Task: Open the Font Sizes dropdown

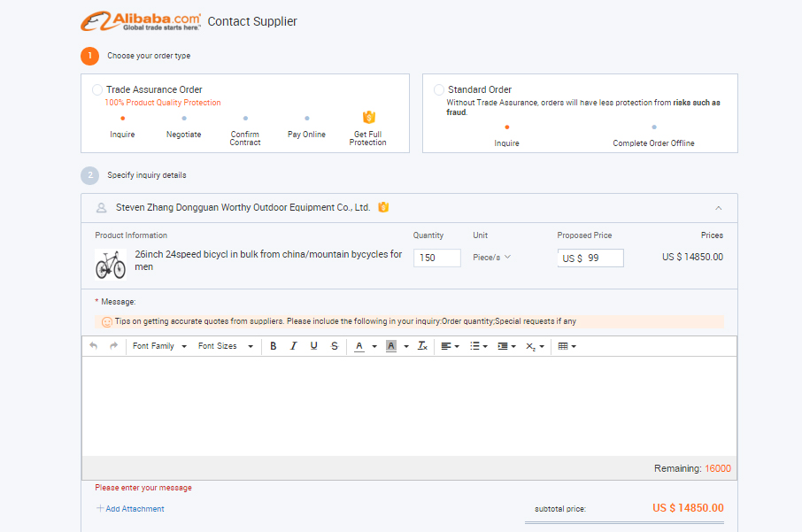Action: point(226,346)
